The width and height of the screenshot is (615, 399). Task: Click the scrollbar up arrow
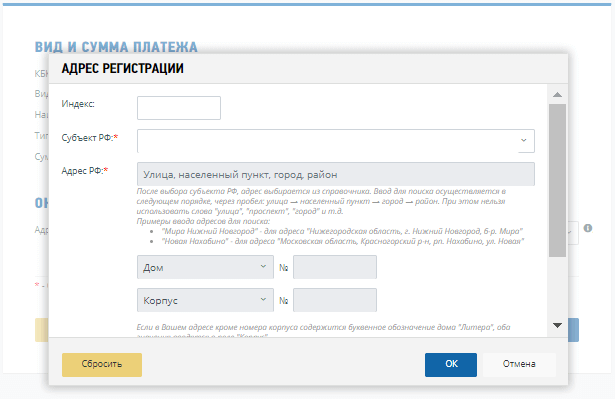pos(557,95)
